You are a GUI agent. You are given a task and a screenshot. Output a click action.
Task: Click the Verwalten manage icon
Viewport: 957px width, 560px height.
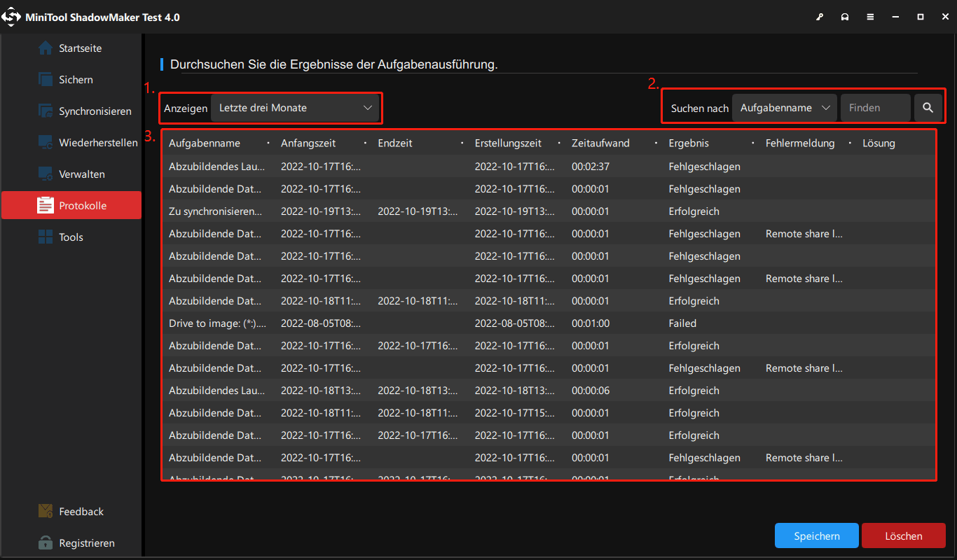[46, 174]
